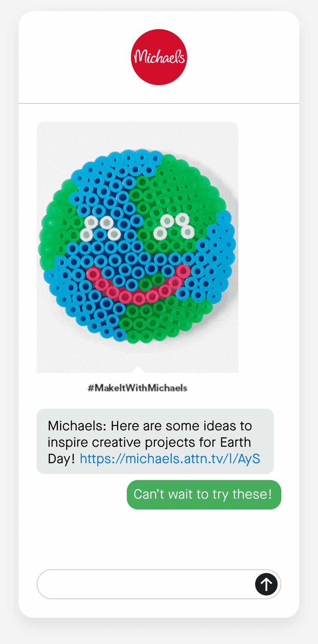Click the words "Earth Day!" in message
Image resolution: width=318 pixels, height=644 pixels.
pyautogui.click(x=150, y=450)
